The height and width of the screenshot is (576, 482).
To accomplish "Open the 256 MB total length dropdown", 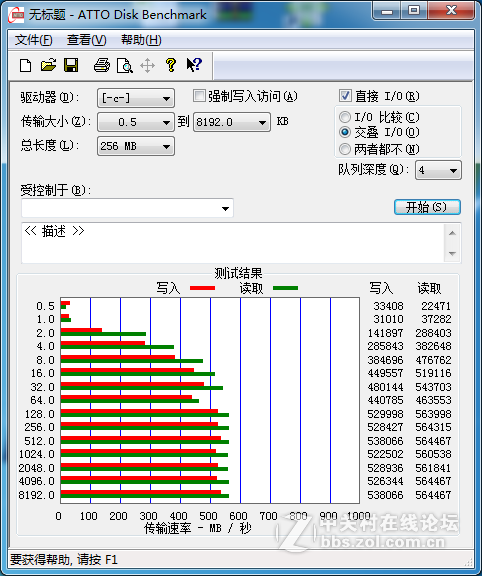I will click(x=136, y=146).
